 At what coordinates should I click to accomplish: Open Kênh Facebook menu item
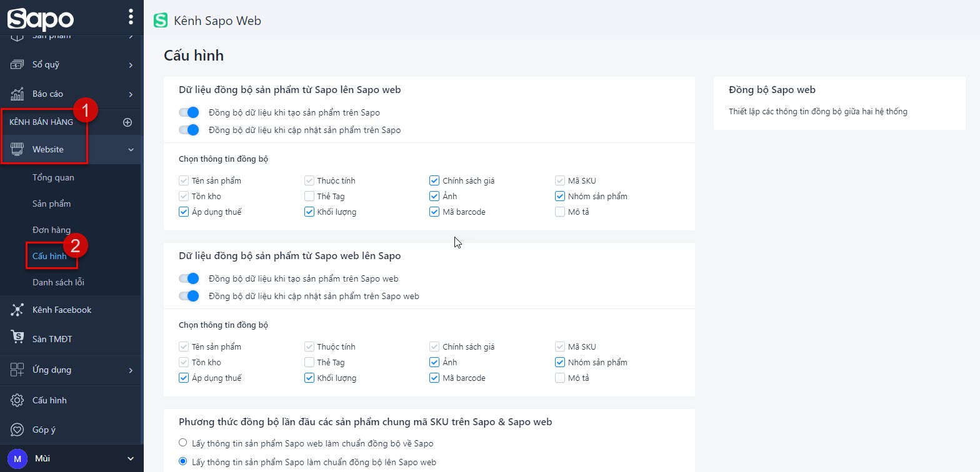click(62, 310)
